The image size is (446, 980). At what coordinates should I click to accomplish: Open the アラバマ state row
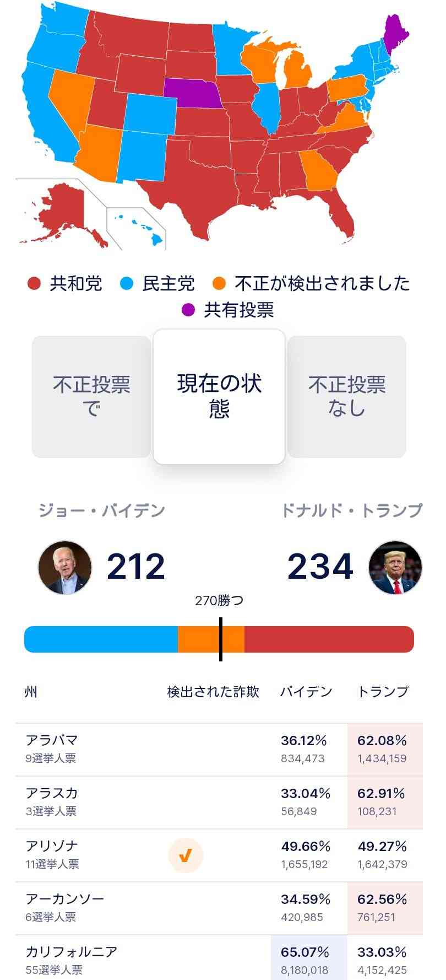219,750
